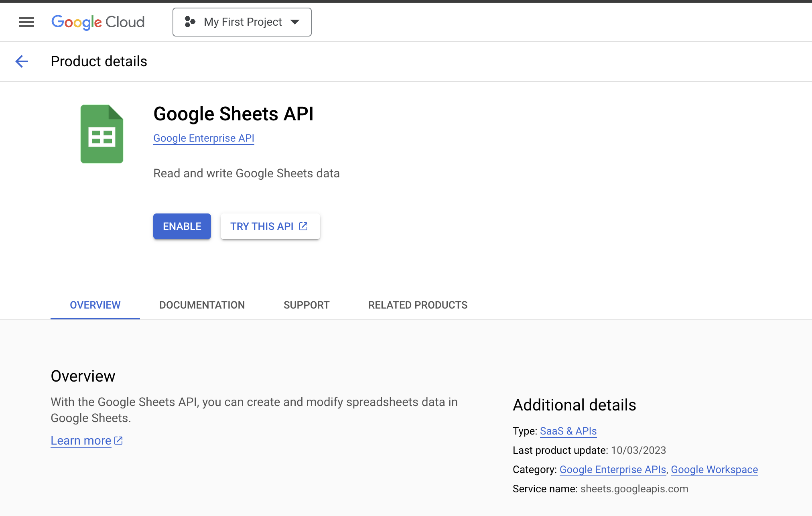
Task: Click the external link icon beside Learn more
Action: pyautogui.click(x=118, y=440)
